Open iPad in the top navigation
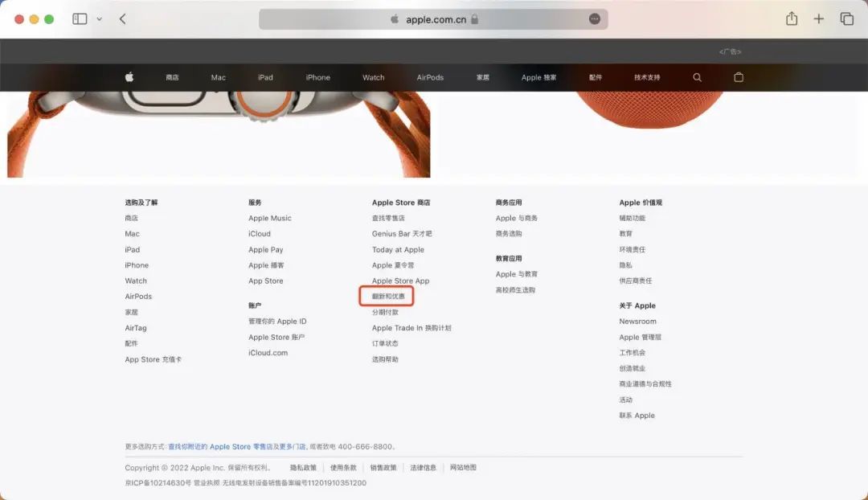 coord(265,77)
